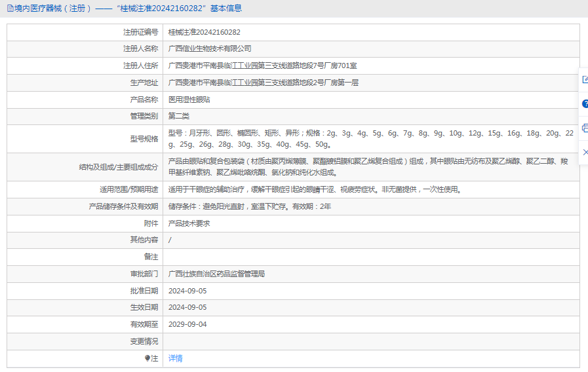
Task: Click the 附件 value 产品技术要求
Action: click(189, 223)
